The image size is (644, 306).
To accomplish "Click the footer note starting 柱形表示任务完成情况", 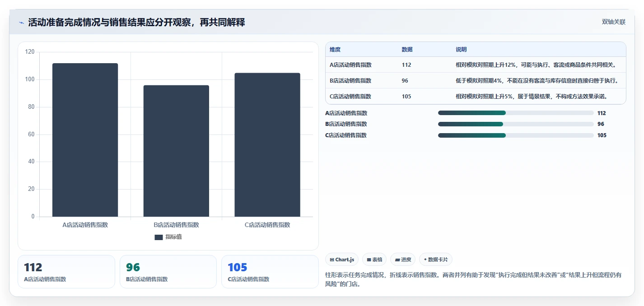I will tap(473, 279).
